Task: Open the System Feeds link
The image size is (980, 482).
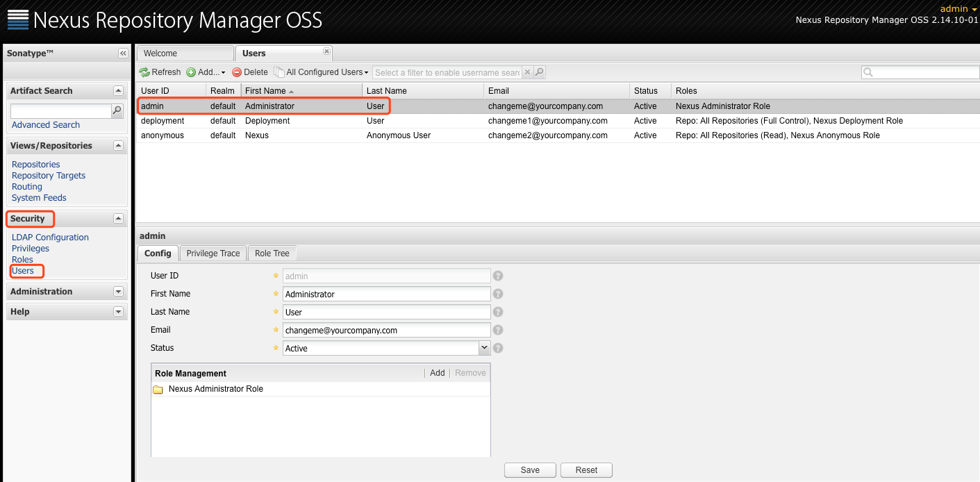Action: [39, 198]
